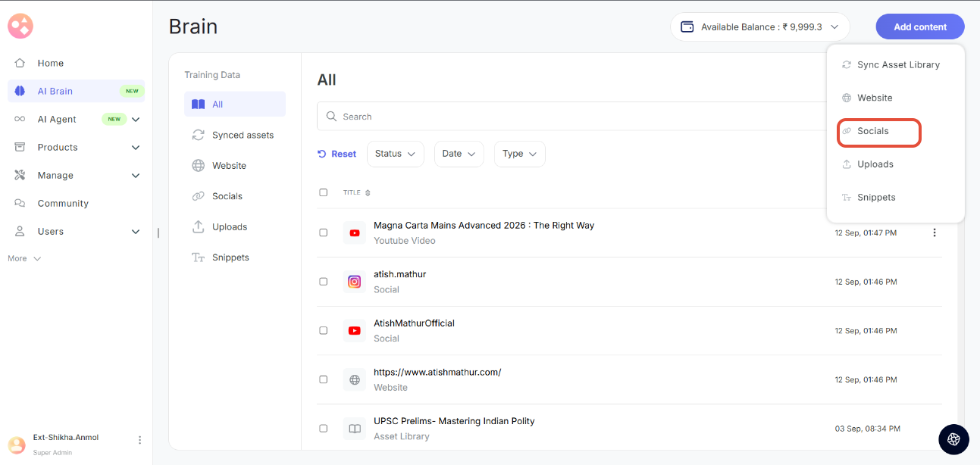This screenshot has height=465, width=980.
Task: Reset the applied filters
Action: (337, 154)
